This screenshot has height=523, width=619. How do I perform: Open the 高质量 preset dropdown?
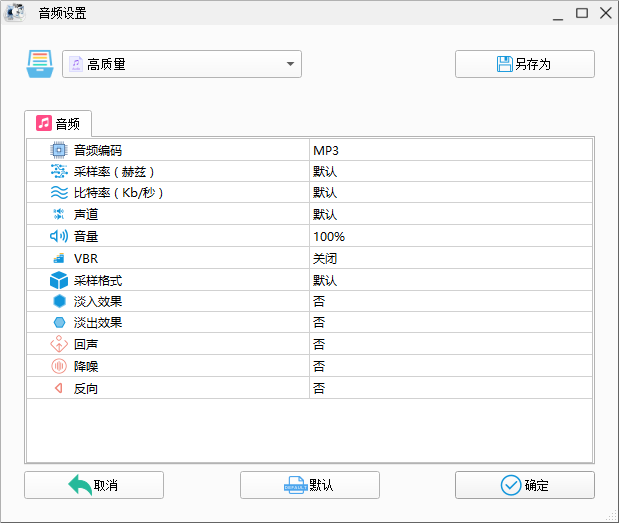(x=182, y=64)
